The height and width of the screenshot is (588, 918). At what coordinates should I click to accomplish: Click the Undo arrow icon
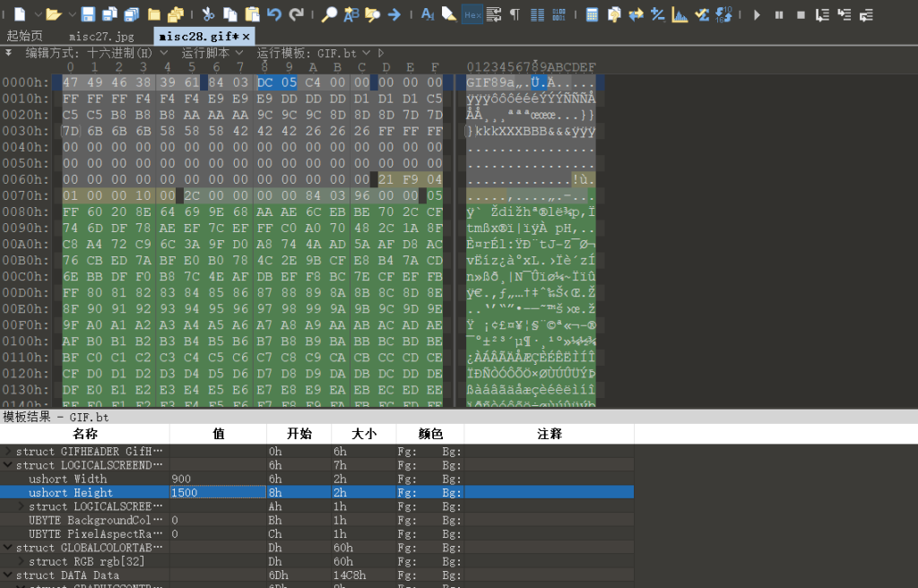point(274,14)
